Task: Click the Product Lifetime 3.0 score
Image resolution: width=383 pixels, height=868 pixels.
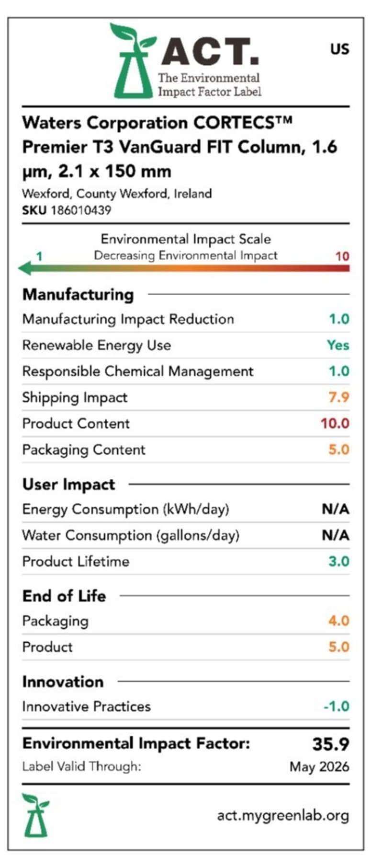Action: pos(339,561)
